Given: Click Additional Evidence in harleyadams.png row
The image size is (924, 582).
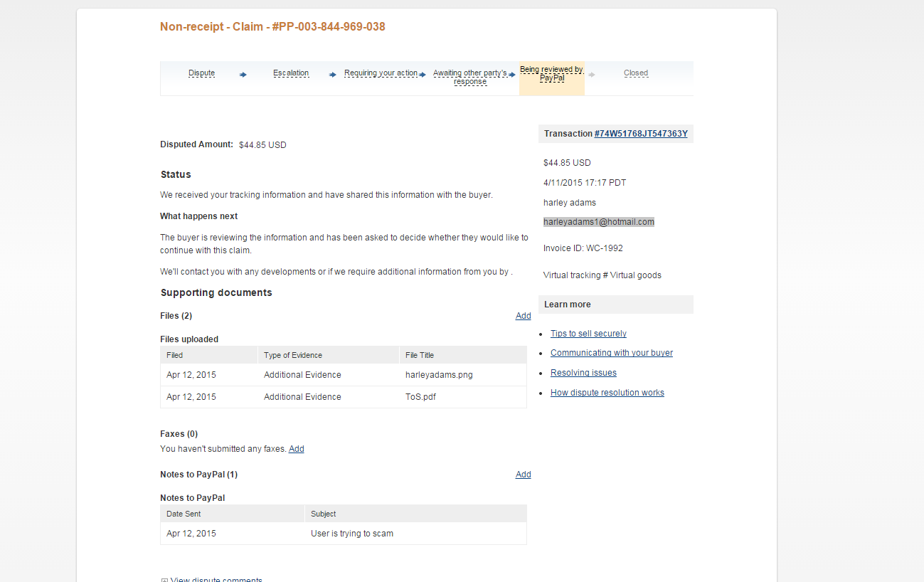Looking at the screenshot, I should pyautogui.click(x=302, y=375).
